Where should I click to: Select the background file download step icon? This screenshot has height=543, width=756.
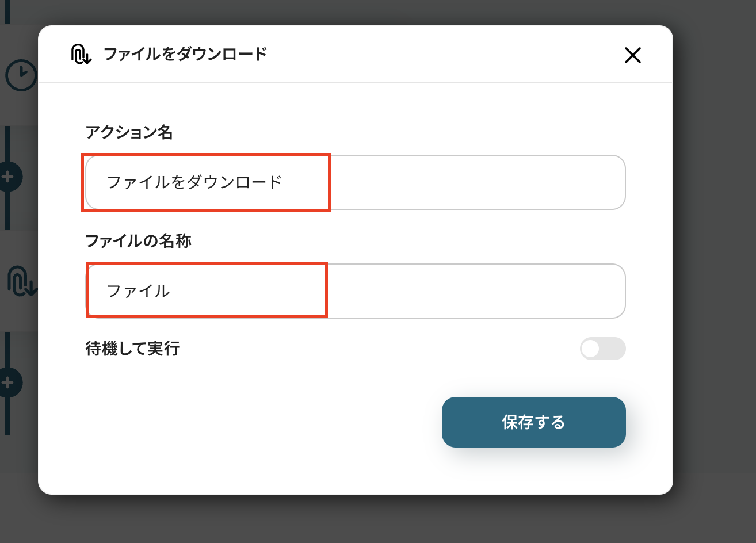pyautogui.click(x=20, y=281)
